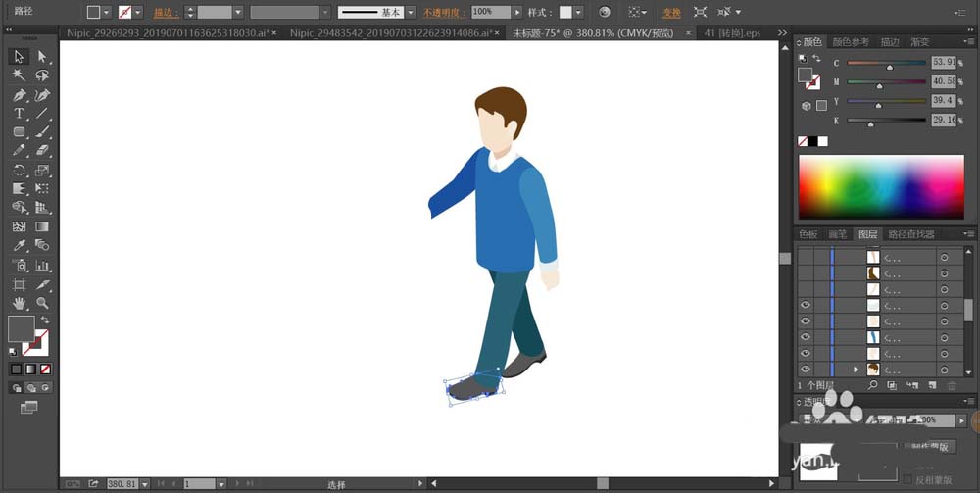Pick a color from the spectrum bar
This screenshot has width=980, height=493.
point(881,187)
